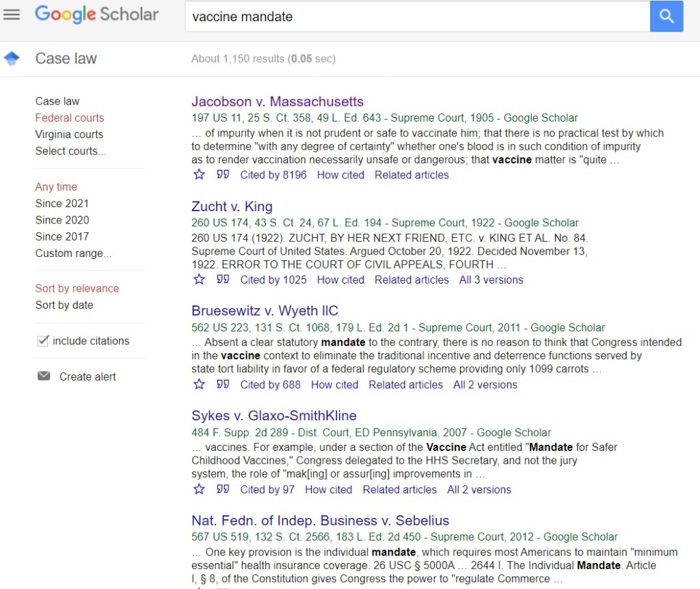Open Cited by 8196 link
This screenshot has width=700, height=589.
(273, 175)
